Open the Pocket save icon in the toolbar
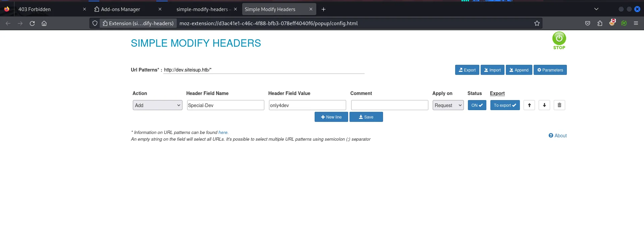644x231 pixels. click(588, 23)
